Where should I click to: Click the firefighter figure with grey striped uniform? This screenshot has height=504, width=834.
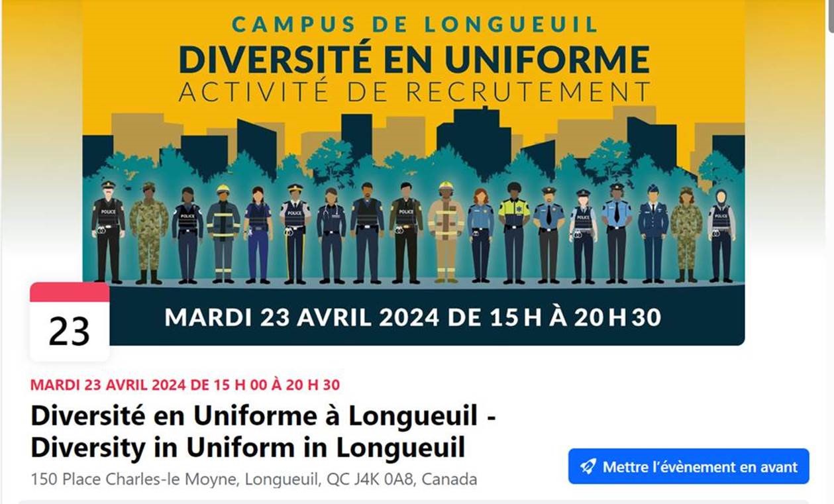click(x=223, y=233)
